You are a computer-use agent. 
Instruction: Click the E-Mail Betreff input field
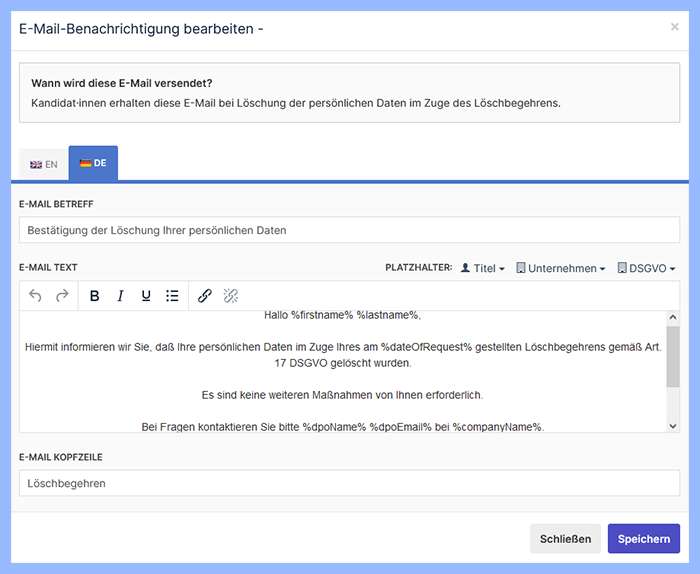pyautogui.click(x=349, y=230)
